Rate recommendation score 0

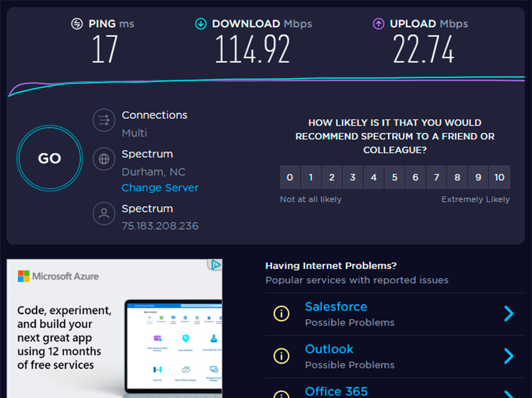coord(290,177)
